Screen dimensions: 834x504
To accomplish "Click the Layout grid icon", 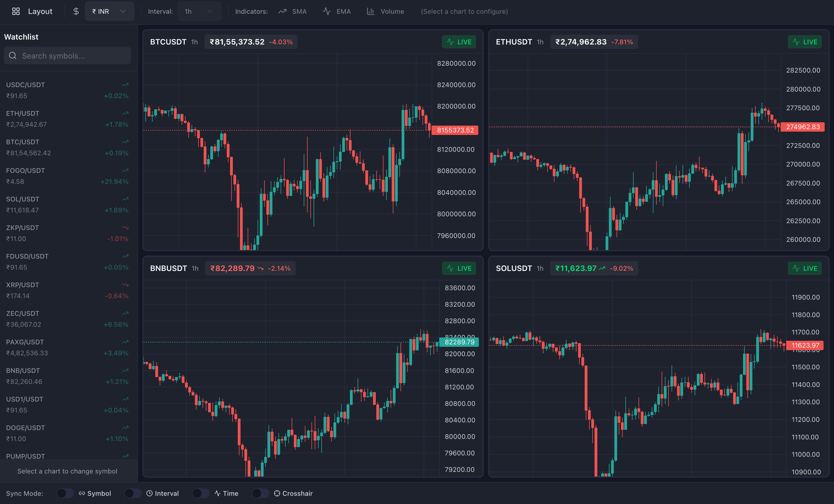I will pyautogui.click(x=16, y=12).
